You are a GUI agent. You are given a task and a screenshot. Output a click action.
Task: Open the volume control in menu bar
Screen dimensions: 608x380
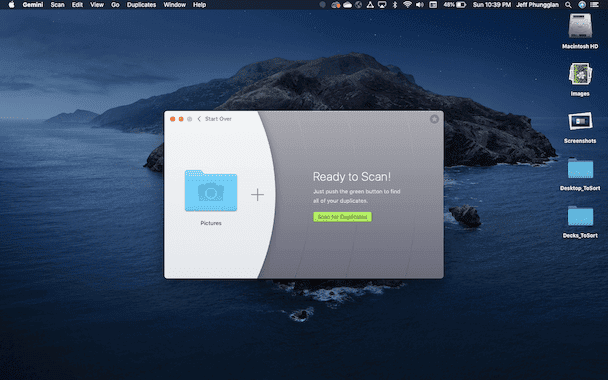pyautogui.click(x=420, y=5)
